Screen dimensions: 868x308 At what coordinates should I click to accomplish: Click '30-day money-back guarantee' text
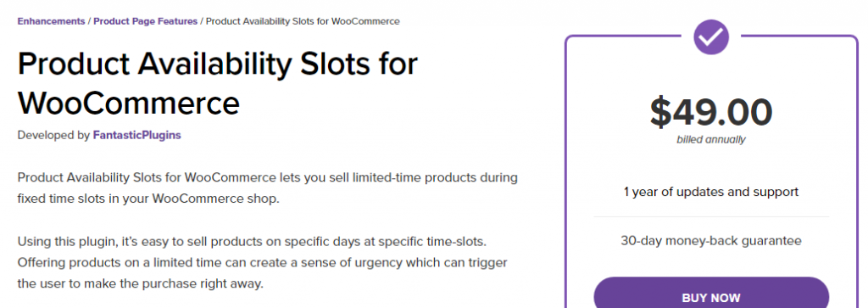(x=711, y=241)
